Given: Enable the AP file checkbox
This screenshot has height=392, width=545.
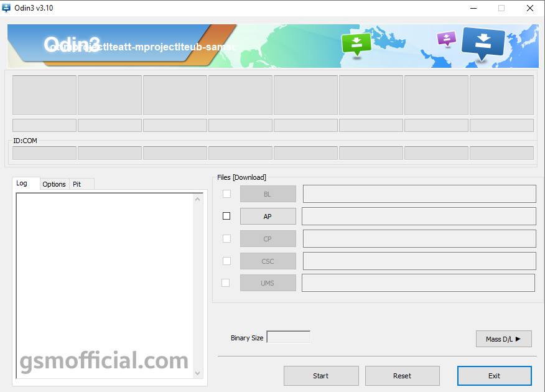Looking at the screenshot, I should (x=226, y=216).
